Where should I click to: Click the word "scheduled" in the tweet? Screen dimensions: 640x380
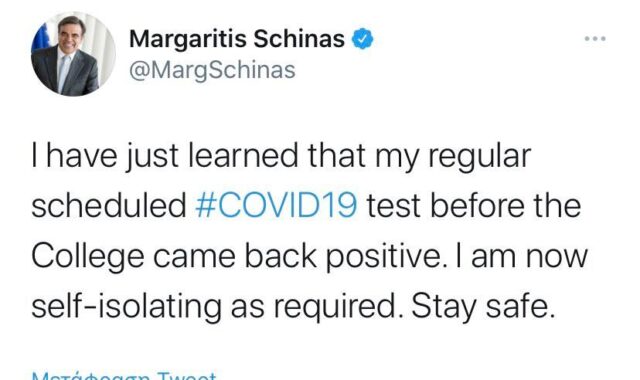pyautogui.click(x=109, y=206)
